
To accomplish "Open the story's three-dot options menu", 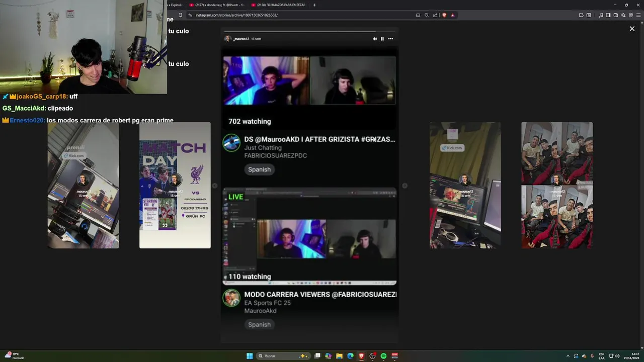I will click(x=390, y=39).
